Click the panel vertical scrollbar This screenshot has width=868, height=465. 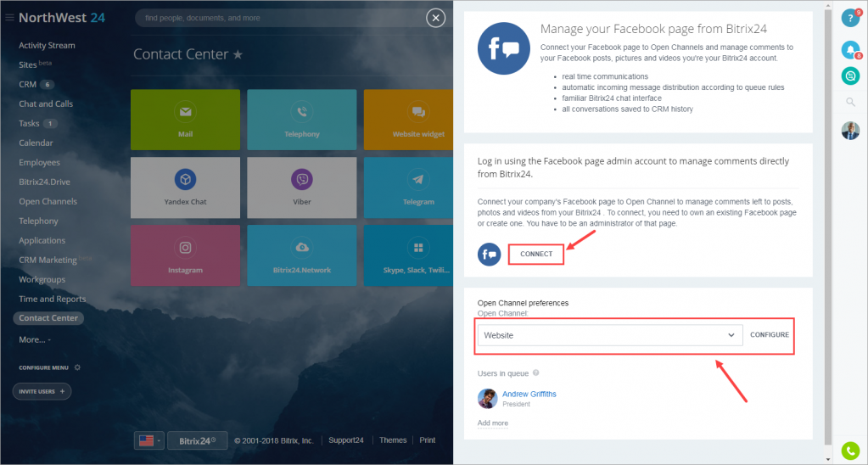(x=828, y=227)
